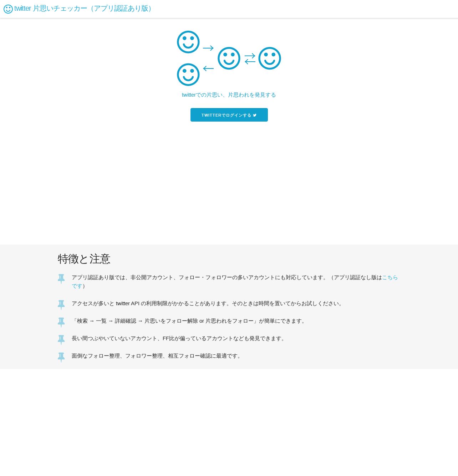Click the smiley logo in the header
The height and width of the screenshot is (476, 458).
(8, 9)
